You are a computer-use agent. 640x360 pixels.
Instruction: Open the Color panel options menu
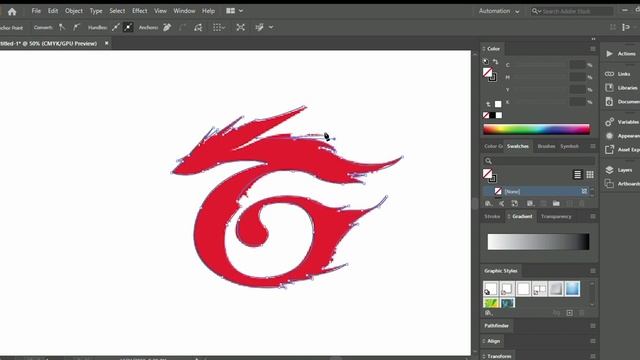(x=593, y=49)
